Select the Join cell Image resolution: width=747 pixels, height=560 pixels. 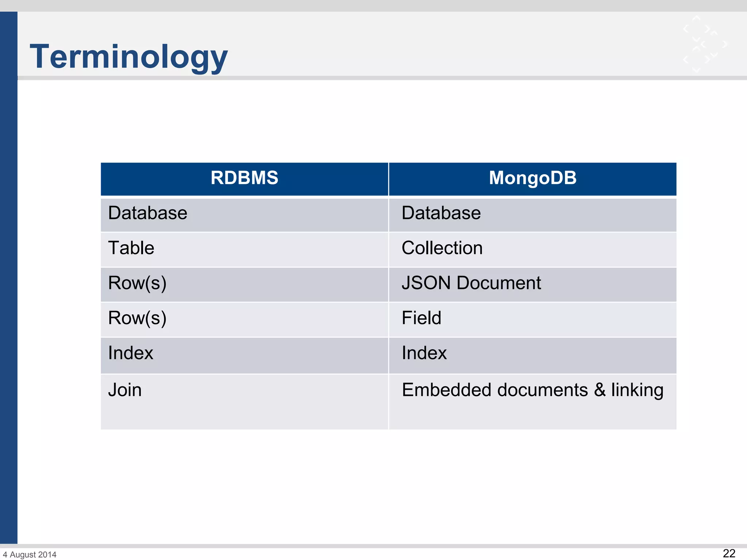click(244, 402)
